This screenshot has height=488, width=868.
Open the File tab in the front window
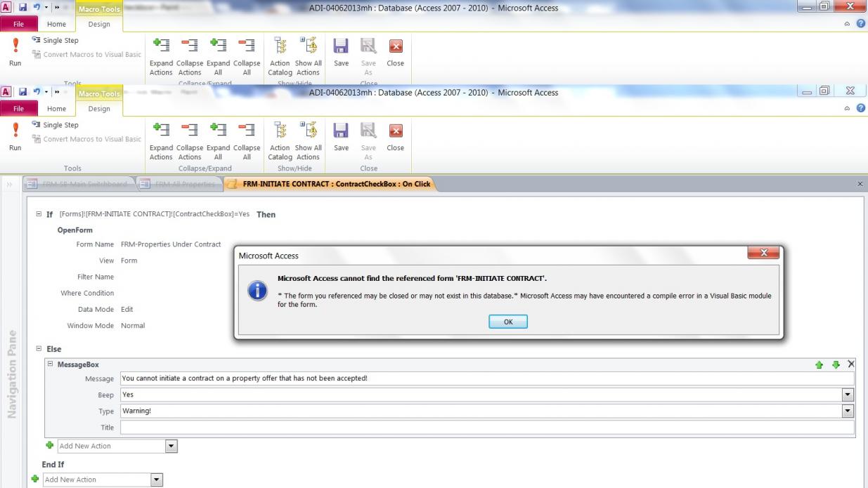tap(20, 109)
